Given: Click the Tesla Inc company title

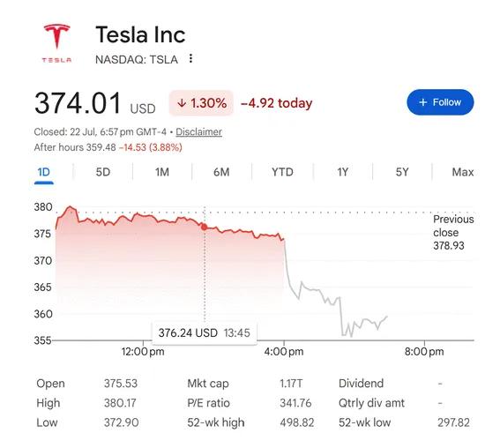Looking at the screenshot, I should [140, 34].
